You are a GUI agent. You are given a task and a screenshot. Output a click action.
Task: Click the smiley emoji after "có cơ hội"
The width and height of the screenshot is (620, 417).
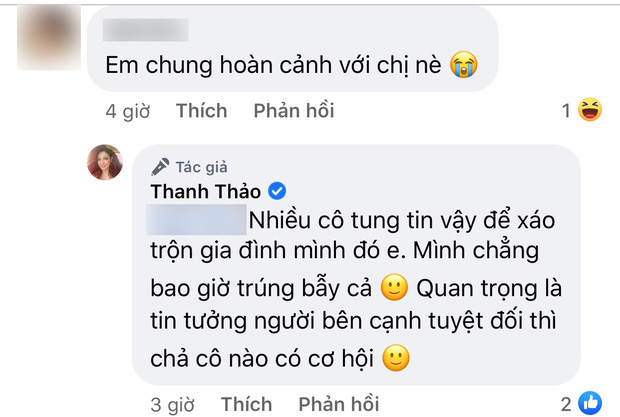coord(397,359)
